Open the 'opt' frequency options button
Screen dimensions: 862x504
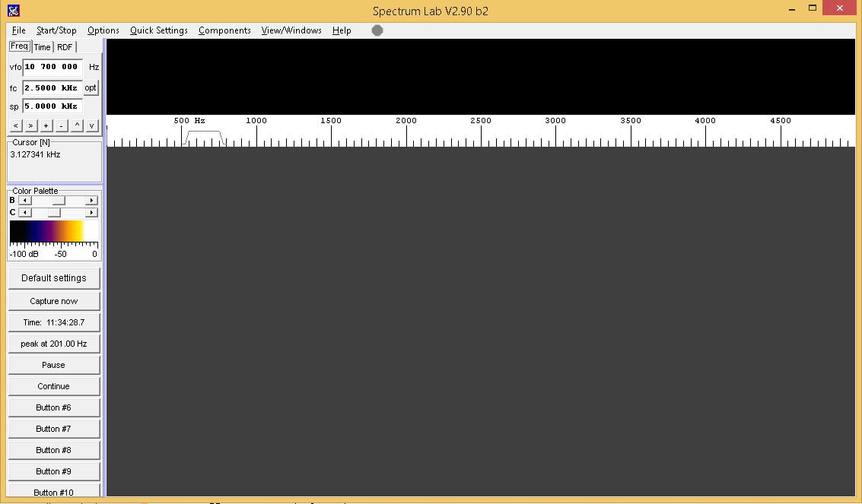point(91,88)
